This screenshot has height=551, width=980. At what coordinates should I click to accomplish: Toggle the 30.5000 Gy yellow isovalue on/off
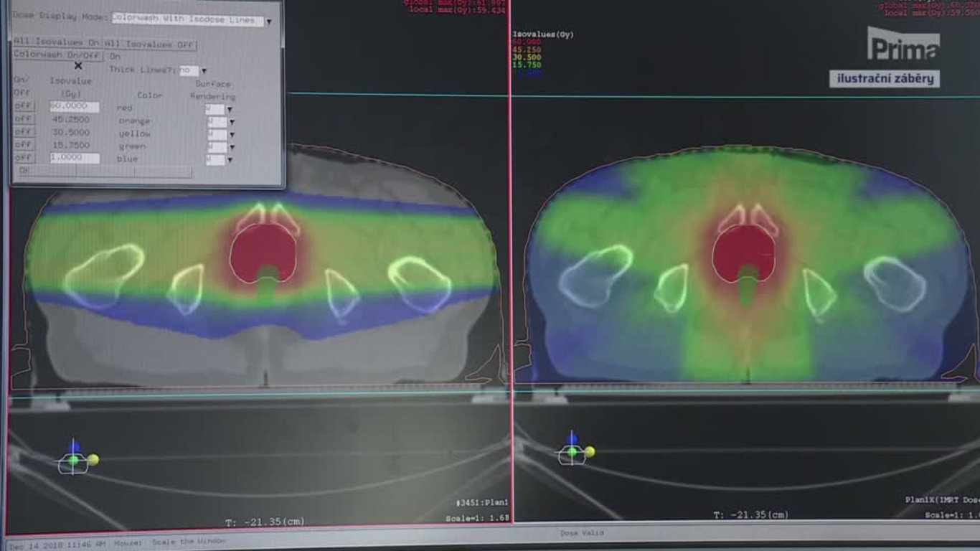tap(23, 133)
